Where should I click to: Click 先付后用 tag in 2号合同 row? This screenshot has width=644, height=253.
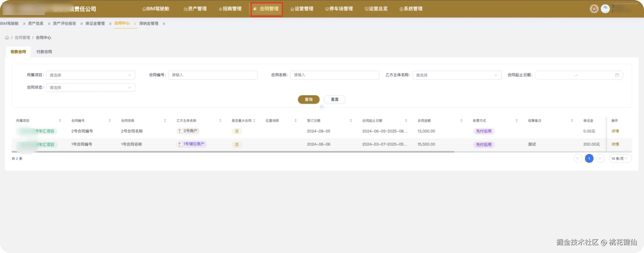[484, 131]
